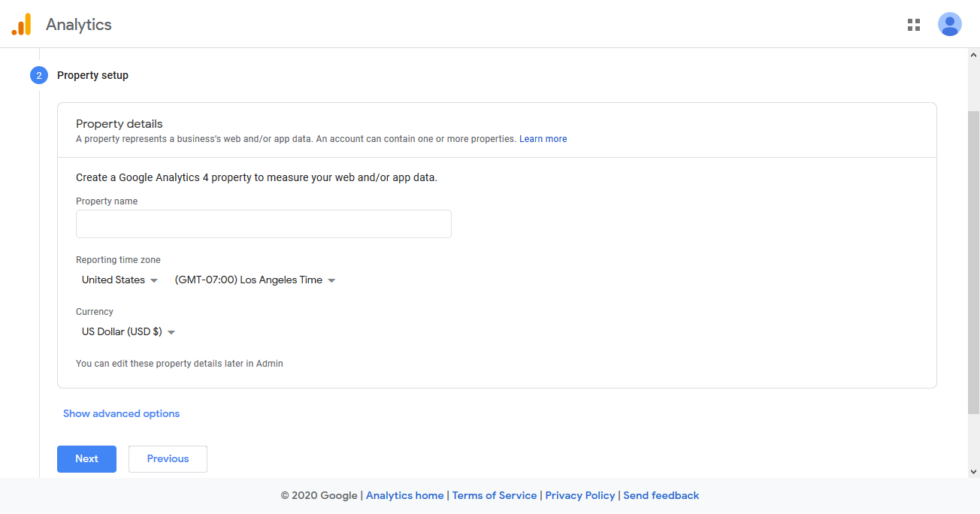Open the Privacy Policy page

point(579,495)
